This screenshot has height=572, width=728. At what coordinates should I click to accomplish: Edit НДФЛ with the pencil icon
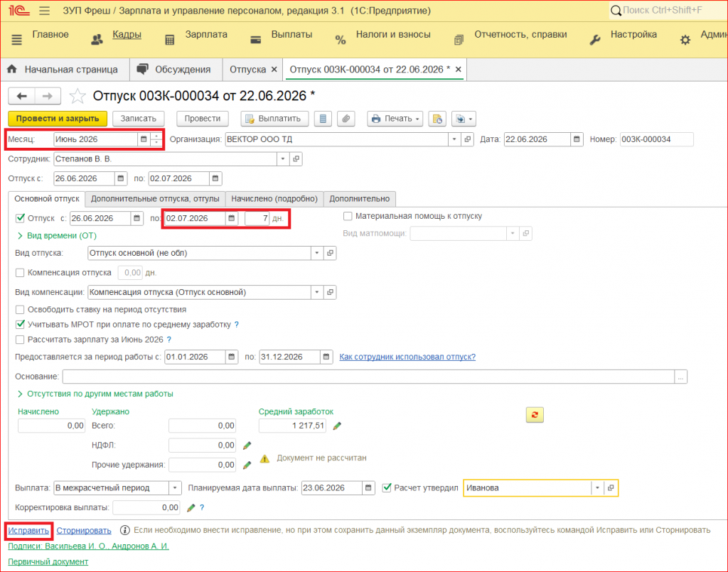(x=247, y=446)
